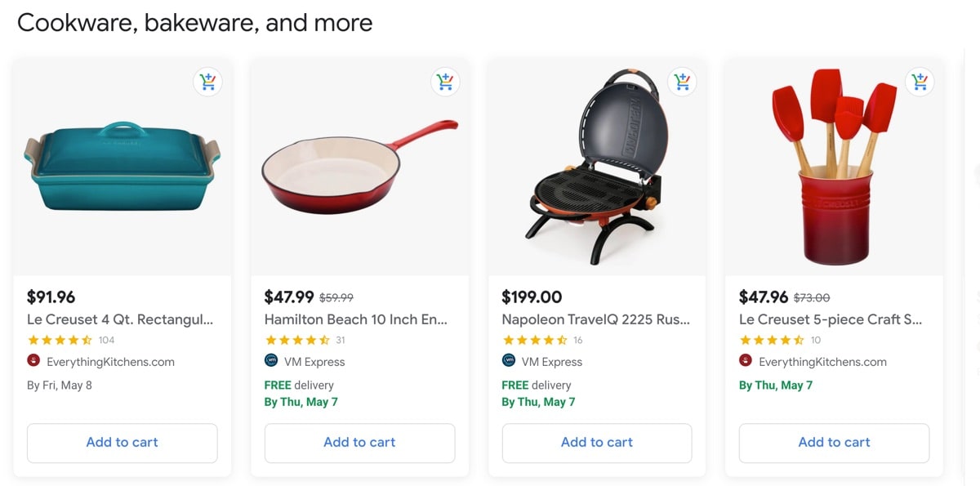Add Napoleon TravelQ grill to cart
The image size is (980, 486).
point(597,443)
